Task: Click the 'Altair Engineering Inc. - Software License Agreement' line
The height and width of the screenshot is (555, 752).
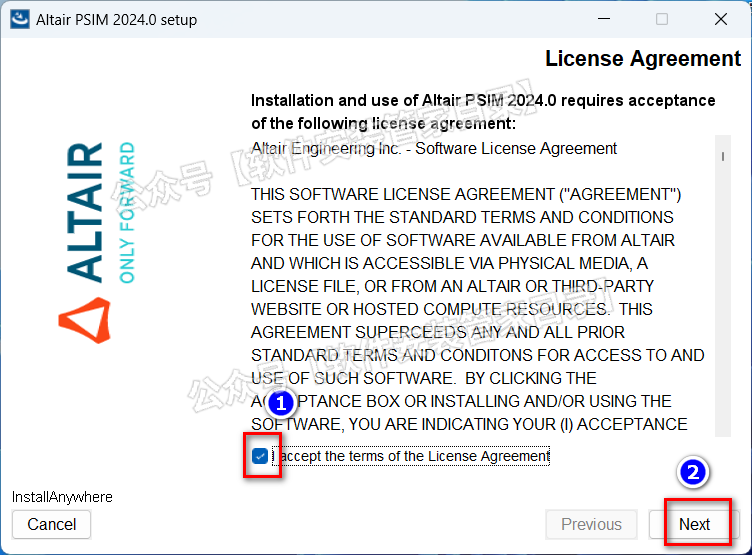Action: pos(434,149)
